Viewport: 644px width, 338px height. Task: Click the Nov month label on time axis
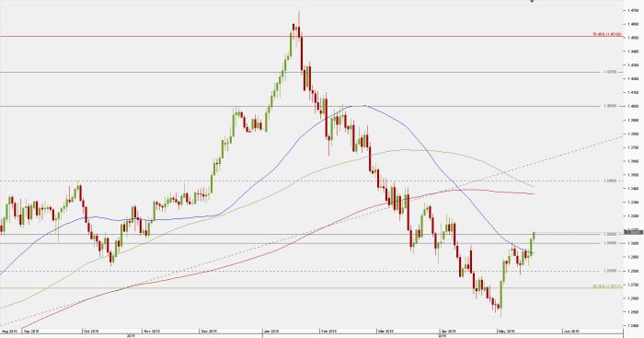pos(152,331)
